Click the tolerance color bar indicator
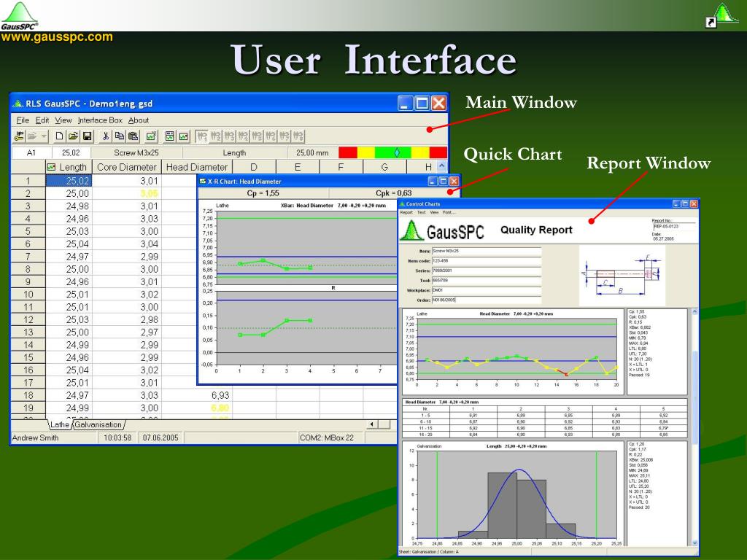 pyautogui.click(x=393, y=152)
